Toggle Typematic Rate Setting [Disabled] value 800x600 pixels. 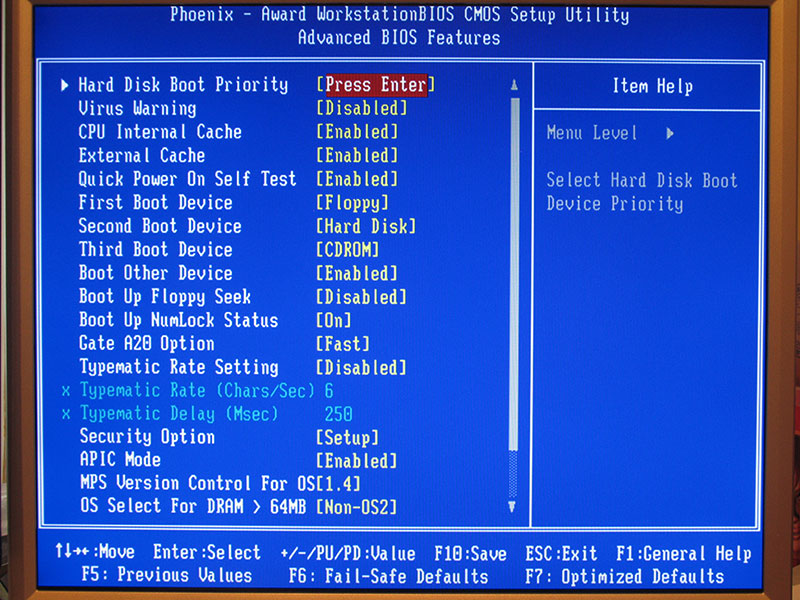pos(362,367)
